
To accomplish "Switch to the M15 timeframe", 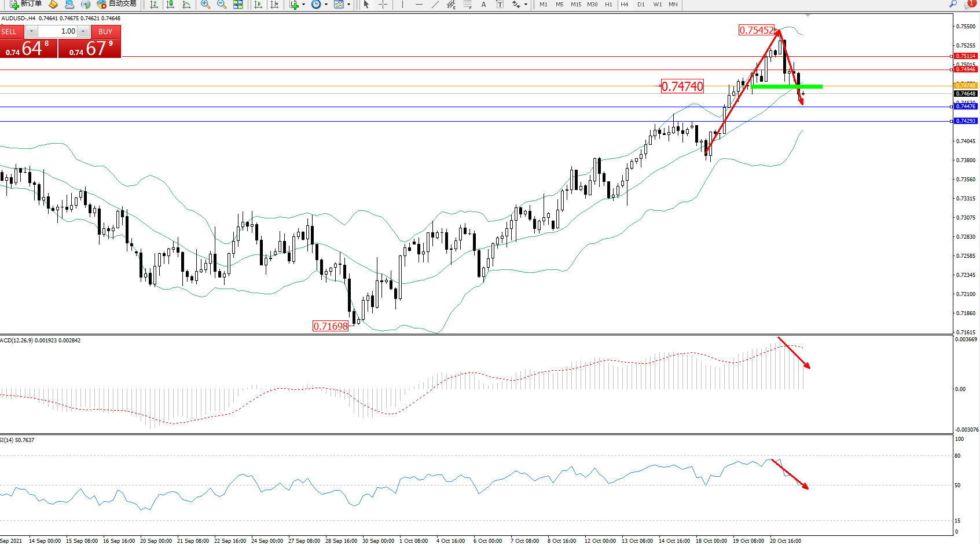I will [x=575, y=4].
